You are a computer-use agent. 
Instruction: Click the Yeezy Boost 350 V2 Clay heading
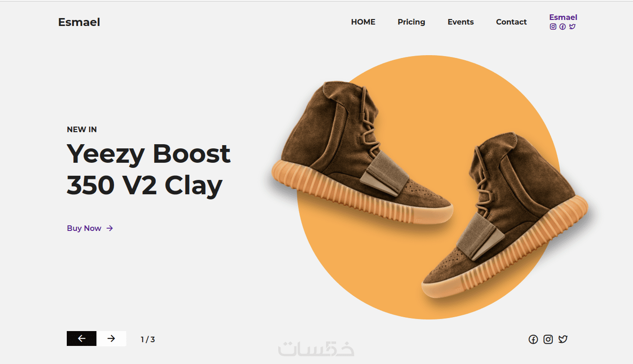click(148, 169)
